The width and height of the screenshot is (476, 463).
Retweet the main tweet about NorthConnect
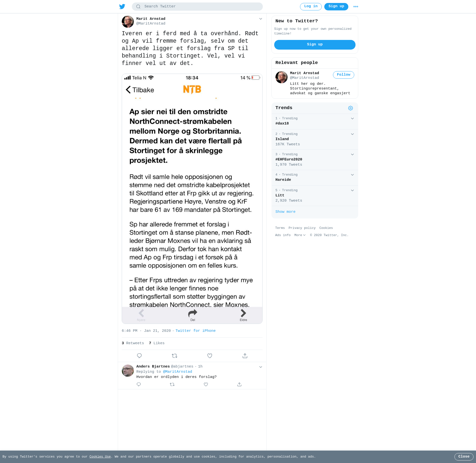(x=175, y=356)
